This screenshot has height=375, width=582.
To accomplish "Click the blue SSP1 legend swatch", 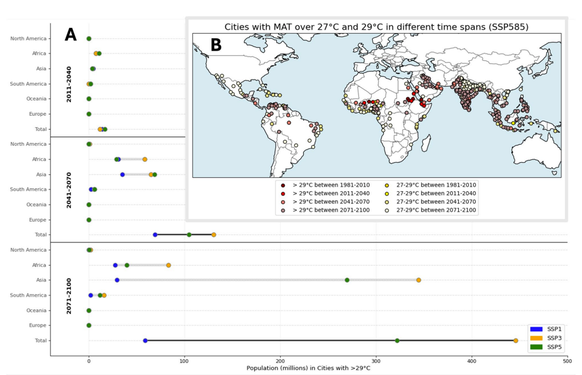I will (x=536, y=329).
